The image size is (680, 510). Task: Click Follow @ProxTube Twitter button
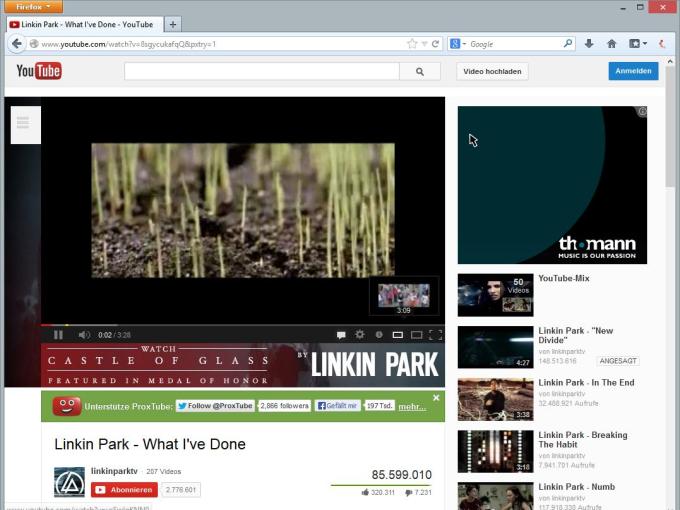pos(215,406)
